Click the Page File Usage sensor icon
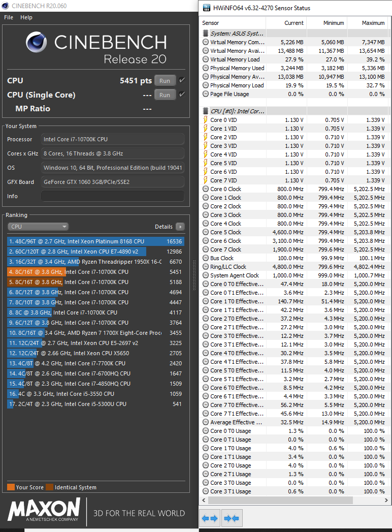 coord(206,94)
